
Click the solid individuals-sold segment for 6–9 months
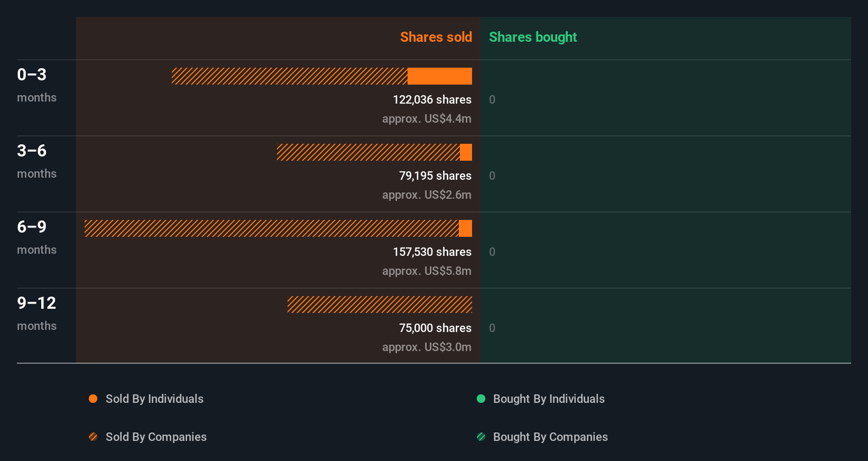(x=465, y=228)
